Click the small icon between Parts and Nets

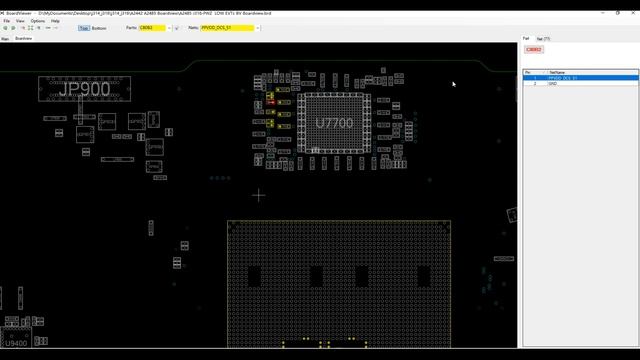click(x=177, y=28)
